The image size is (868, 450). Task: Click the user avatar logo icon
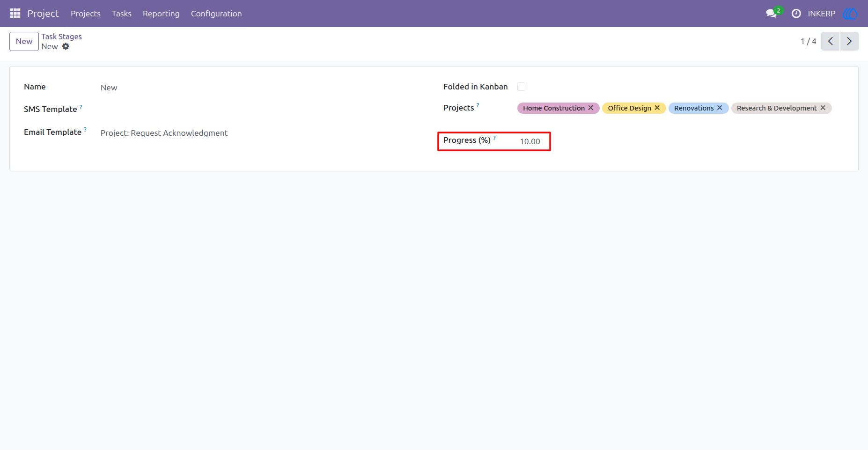pyautogui.click(x=850, y=14)
